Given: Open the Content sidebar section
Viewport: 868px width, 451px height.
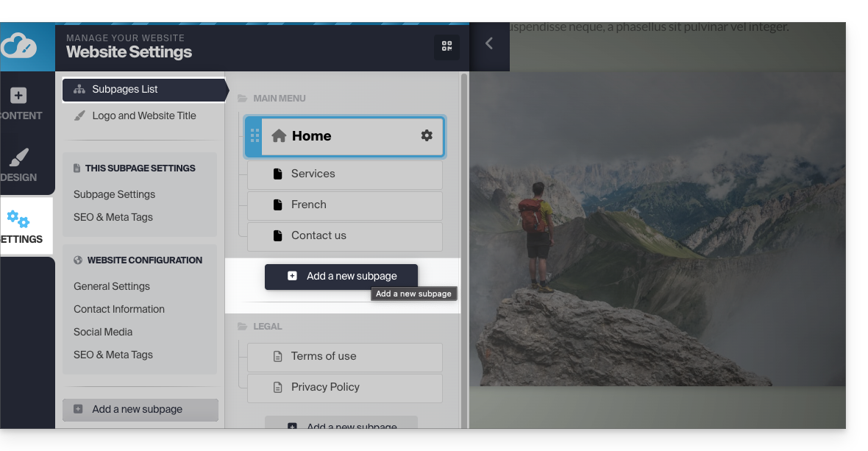Looking at the screenshot, I should click(19, 104).
